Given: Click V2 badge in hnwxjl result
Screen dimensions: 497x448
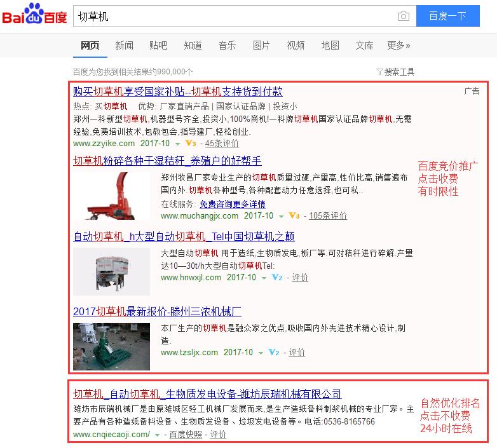Looking at the screenshot, I should click(x=277, y=278).
